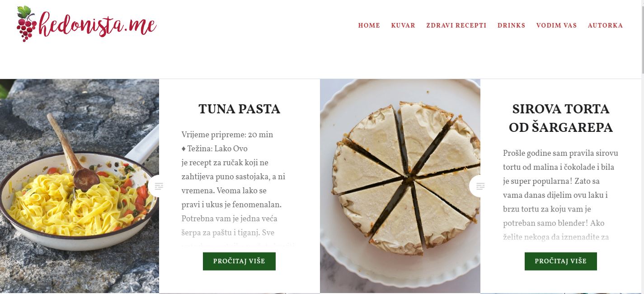644x294 pixels.
Task: Open the VODIM VAS page
Action: point(556,26)
